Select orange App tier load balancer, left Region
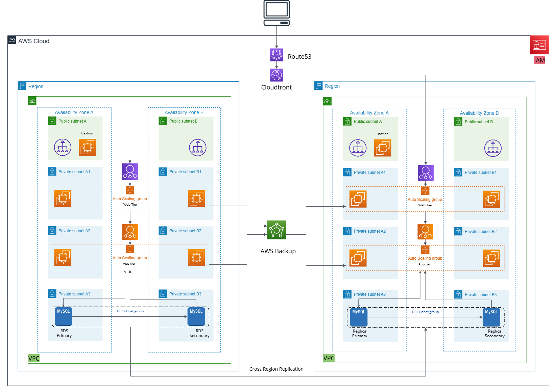557x392 pixels. click(130, 232)
